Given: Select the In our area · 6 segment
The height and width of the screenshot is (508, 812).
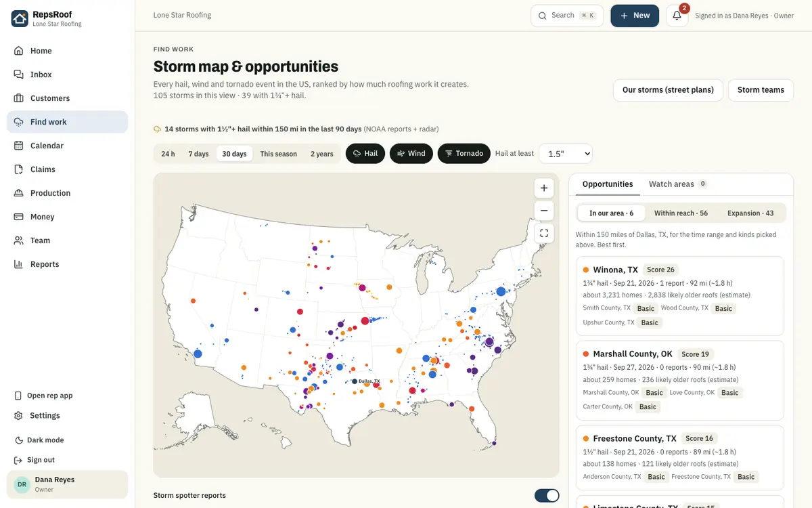Looking at the screenshot, I should click(x=611, y=213).
